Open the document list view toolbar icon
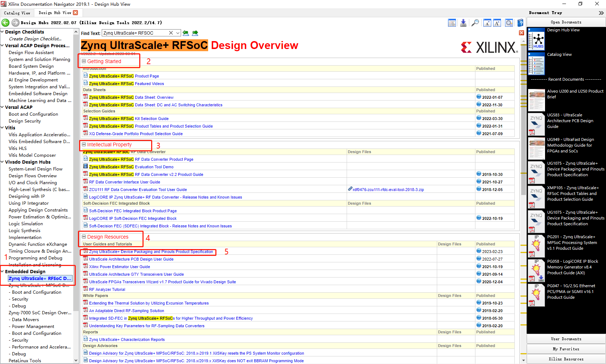Image resolution: width=606 pixels, height=364 pixels. 452,23
